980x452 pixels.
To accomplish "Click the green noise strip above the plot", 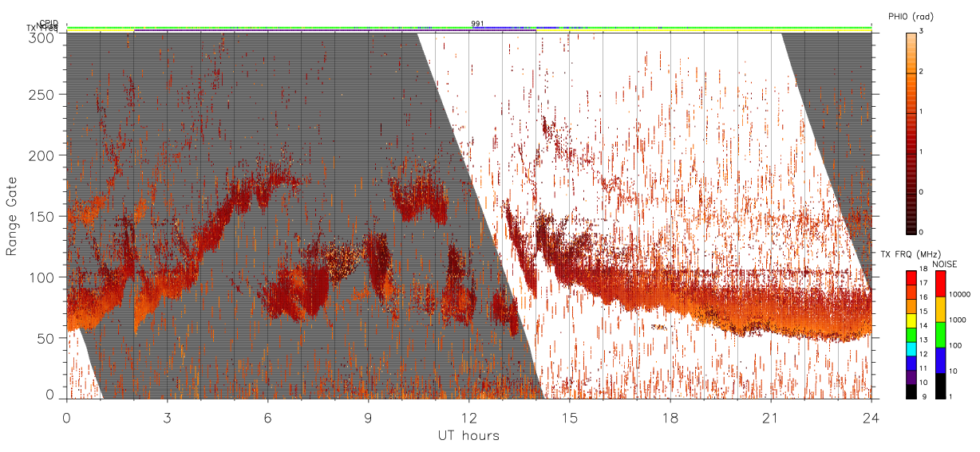I will click(468, 28).
